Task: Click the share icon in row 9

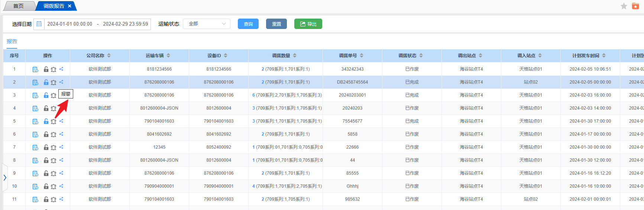Action: point(61,173)
